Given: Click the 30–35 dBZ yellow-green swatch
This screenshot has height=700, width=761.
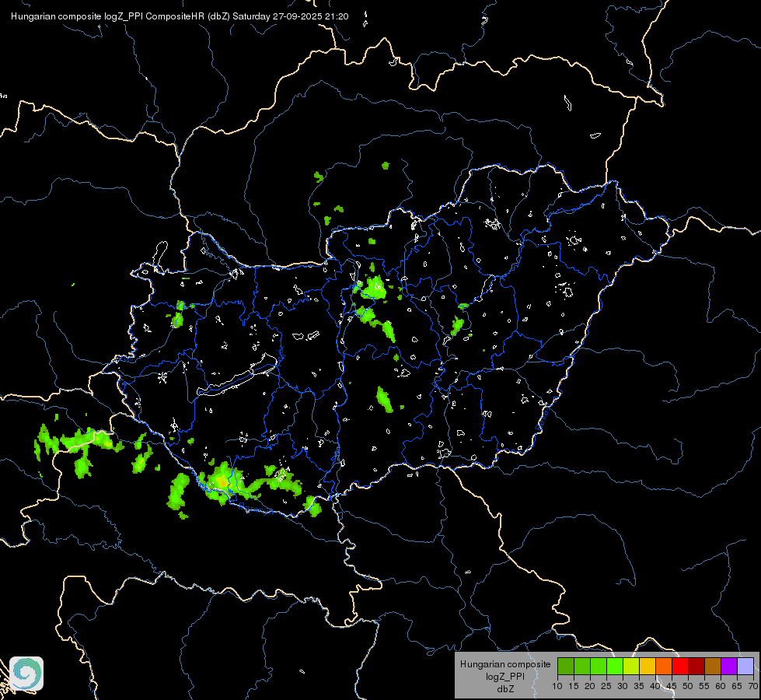Looking at the screenshot, I should 631,666.
